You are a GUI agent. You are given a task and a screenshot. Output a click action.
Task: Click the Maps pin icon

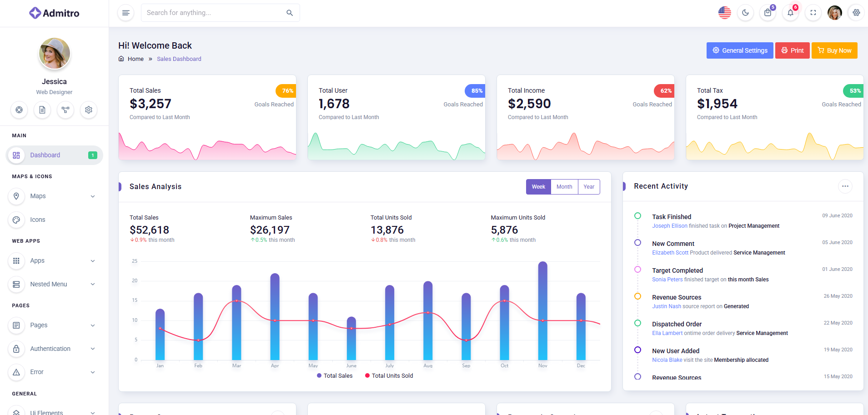click(16, 196)
